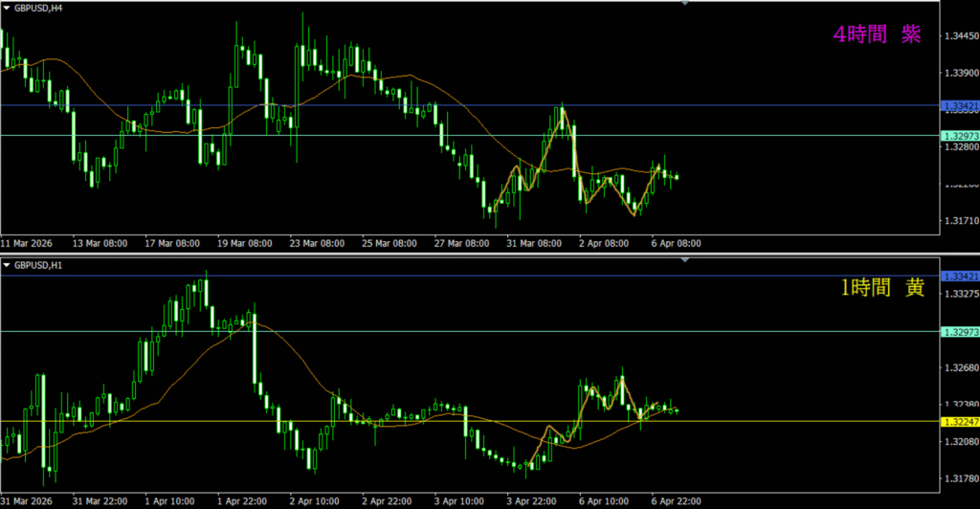980x509 pixels.
Task: Select the yellow 1.32247 price tag on H1
Action: coord(960,421)
